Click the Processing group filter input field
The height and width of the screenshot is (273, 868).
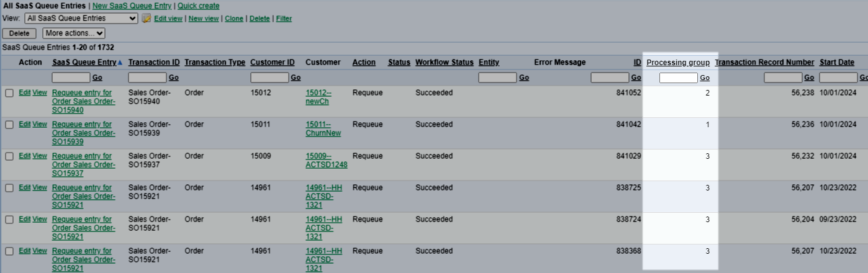coord(678,78)
